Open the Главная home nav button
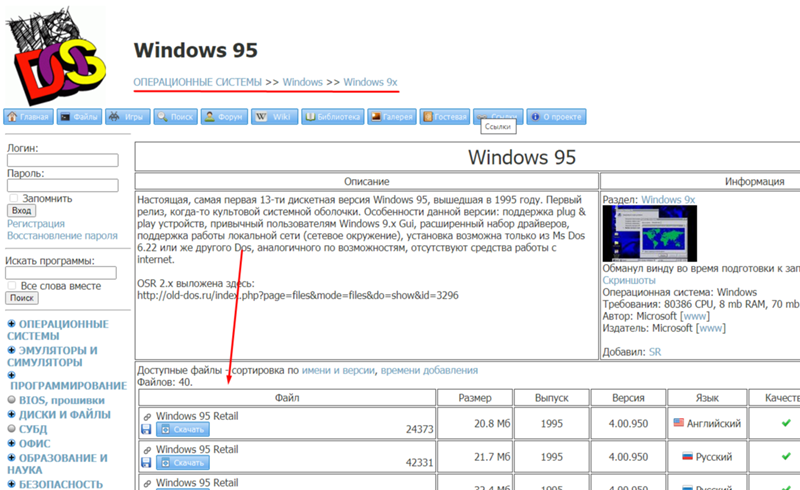 click(x=29, y=117)
